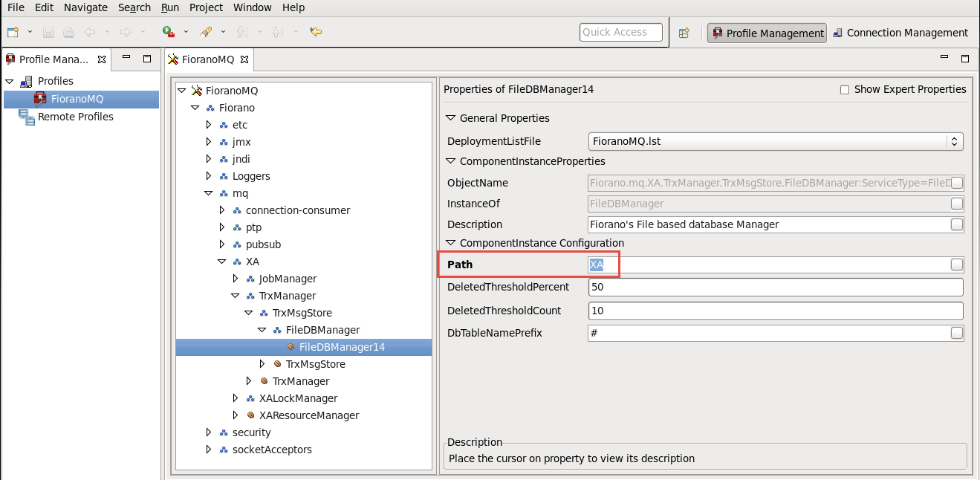Click the FileDBManager14 component icon
This screenshot has height=480, width=980.
(x=291, y=347)
